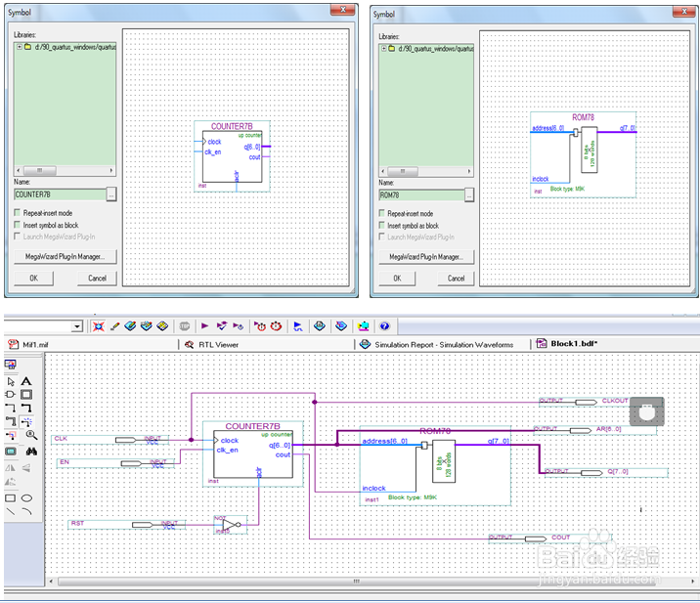Click browse button beside ROM78 name field

(468, 195)
